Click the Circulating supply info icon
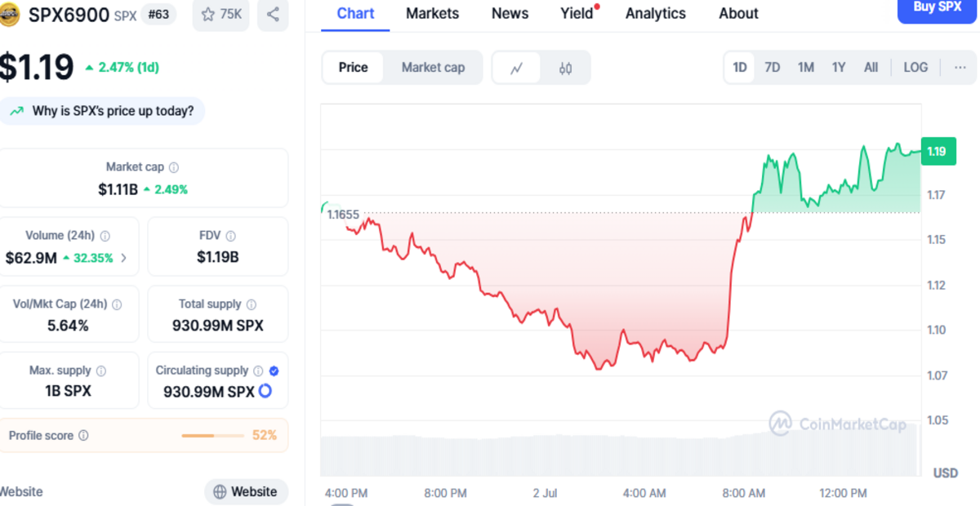The width and height of the screenshot is (980, 506). (258, 371)
